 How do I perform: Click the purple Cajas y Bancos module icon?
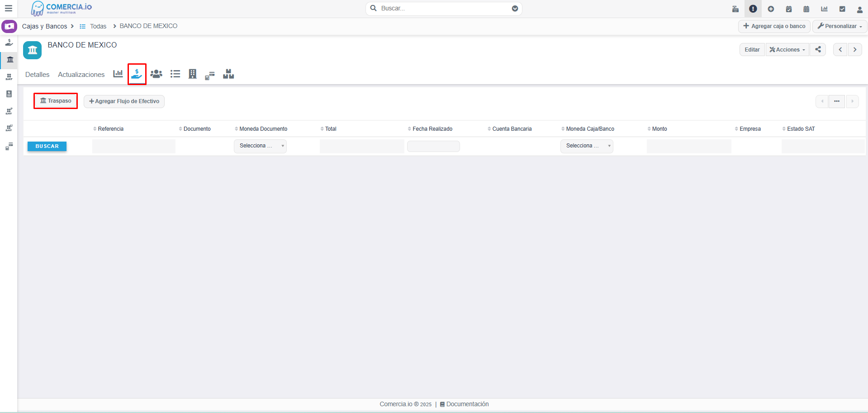pyautogui.click(x=9, y=26)
